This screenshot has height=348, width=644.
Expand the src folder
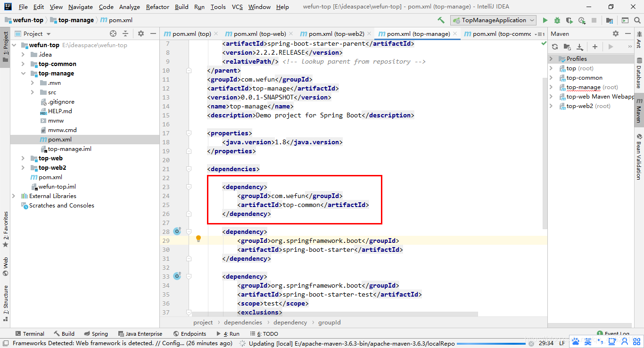click(33, 92)
